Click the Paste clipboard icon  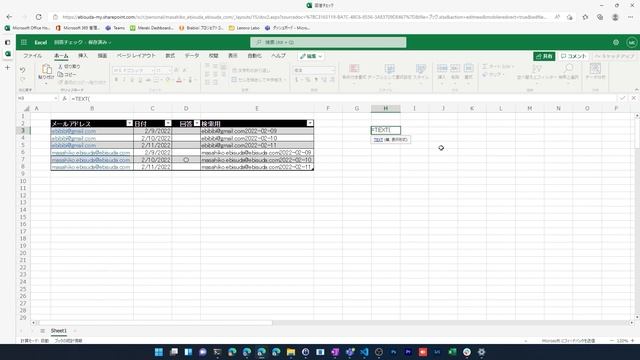[x=46, y=69]
